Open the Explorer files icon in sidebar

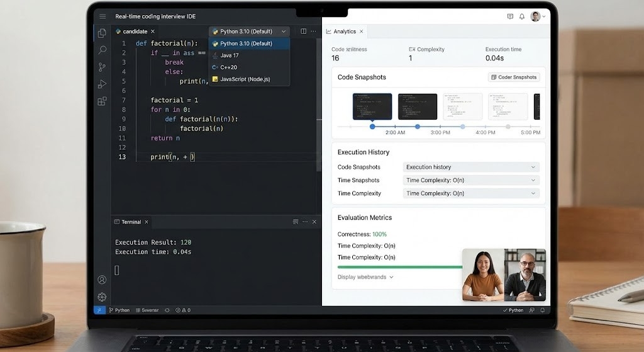(x=101, y=33)
